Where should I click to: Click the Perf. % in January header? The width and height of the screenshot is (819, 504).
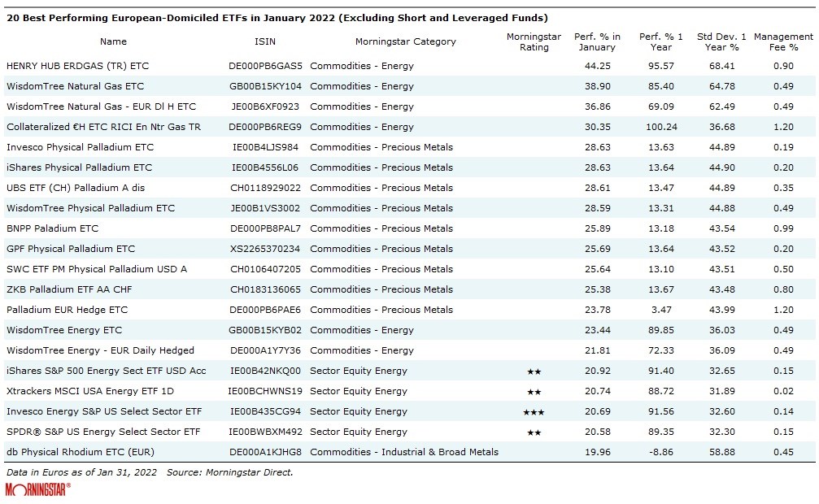click(597, 42)
